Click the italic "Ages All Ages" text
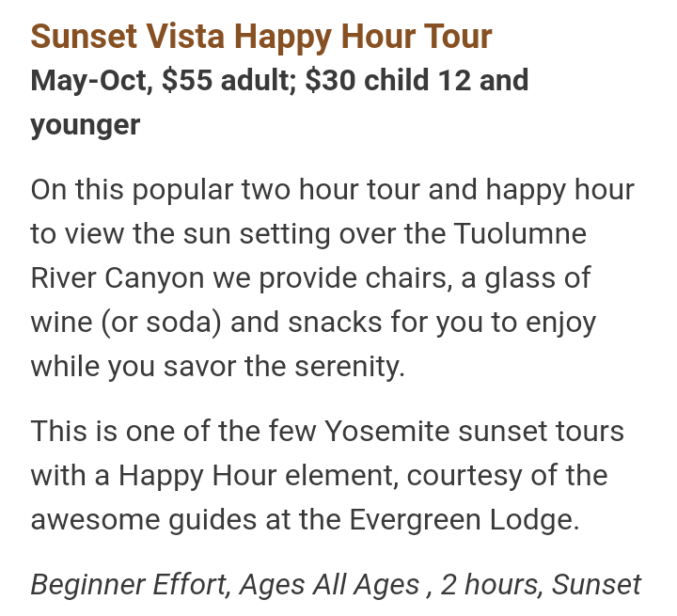Screen dimensions: 677x616 pyautogui.click(x=329, y=585)
